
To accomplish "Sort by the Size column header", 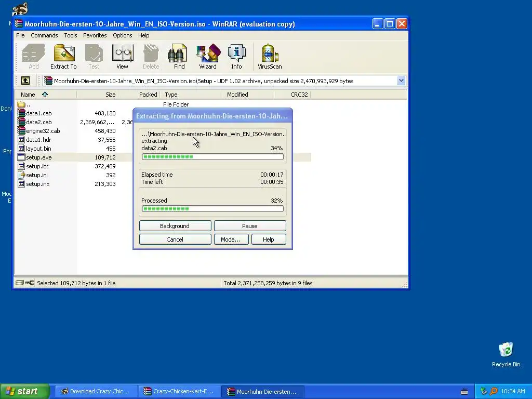I will tap(97, 95).
